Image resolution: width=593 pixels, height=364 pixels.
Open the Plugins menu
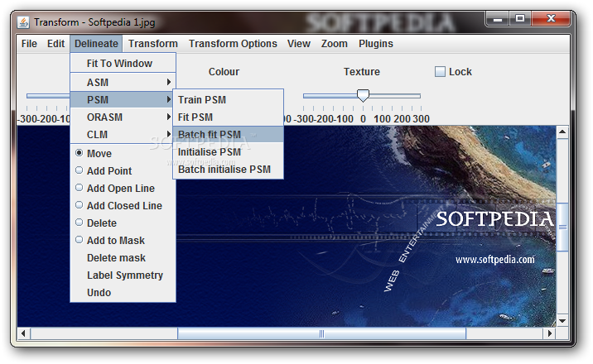tap(376, 44)
